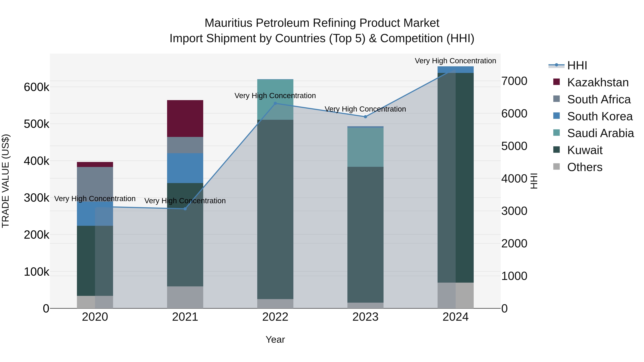The image size is (644, 362).
Task: Click the 2022 Saudi Arabia bar segment
Action: (x=275, y=100)
